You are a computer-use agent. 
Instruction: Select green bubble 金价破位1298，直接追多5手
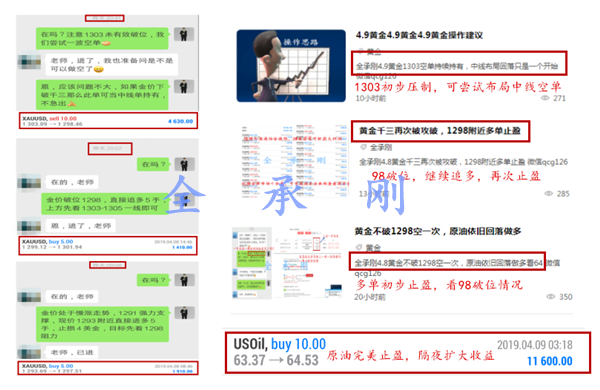pos(105,204)
